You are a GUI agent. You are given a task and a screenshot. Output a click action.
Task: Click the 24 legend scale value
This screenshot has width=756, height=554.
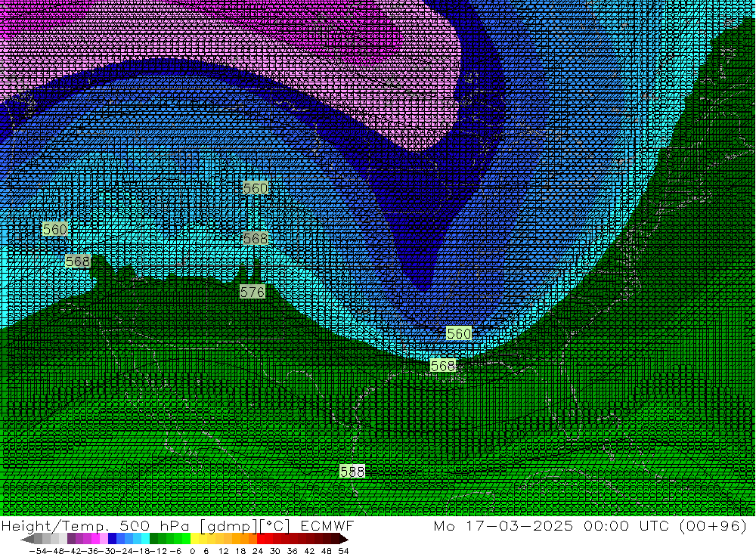(258, 551)
